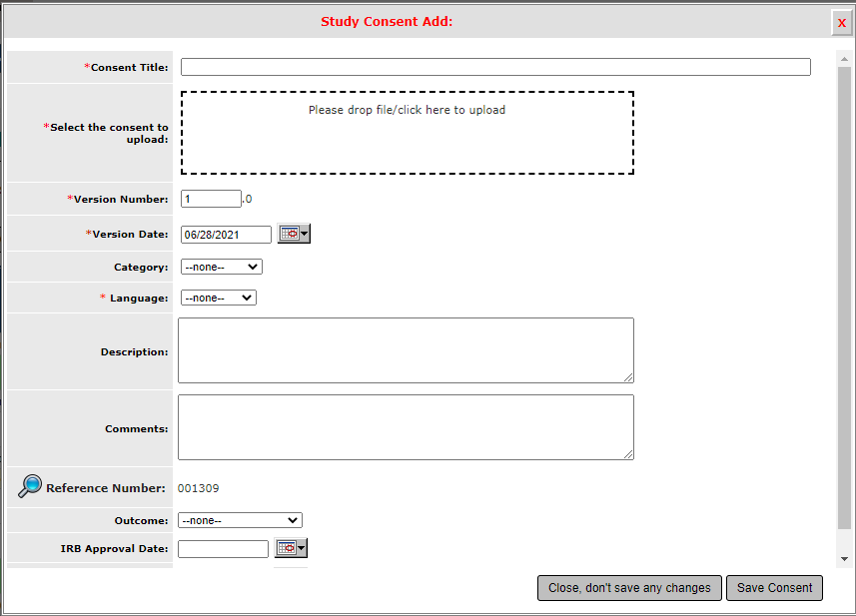Click the scrollbar up arrow
Viewport: 856px width, 616px height.
click(x=845, y=58)
